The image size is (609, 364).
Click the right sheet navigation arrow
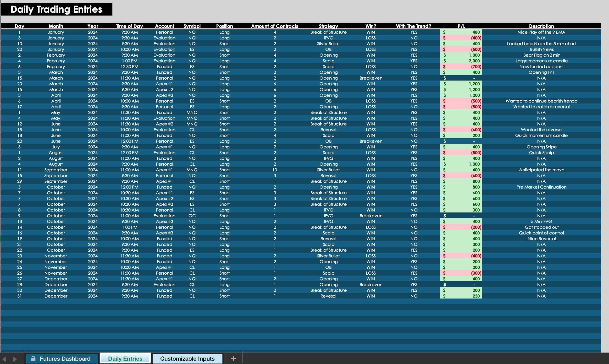[x=15, y=358]
